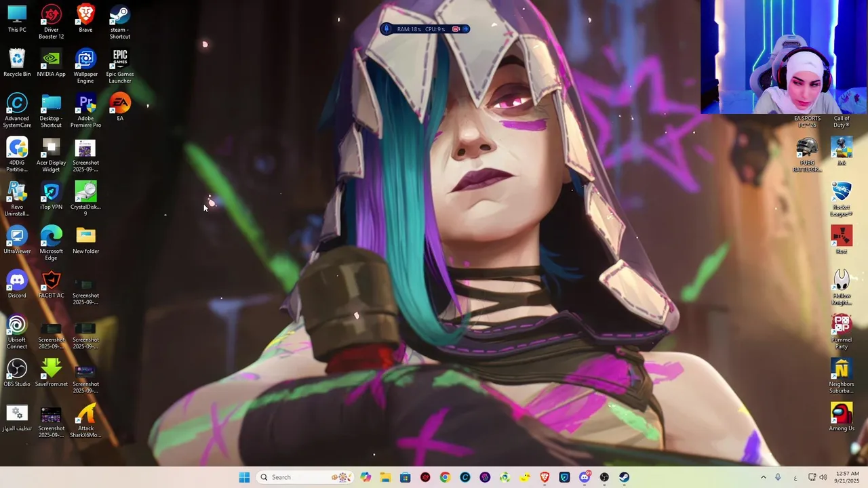
Task: Select the Acer Display Widget icon
Action: [51, 155]
